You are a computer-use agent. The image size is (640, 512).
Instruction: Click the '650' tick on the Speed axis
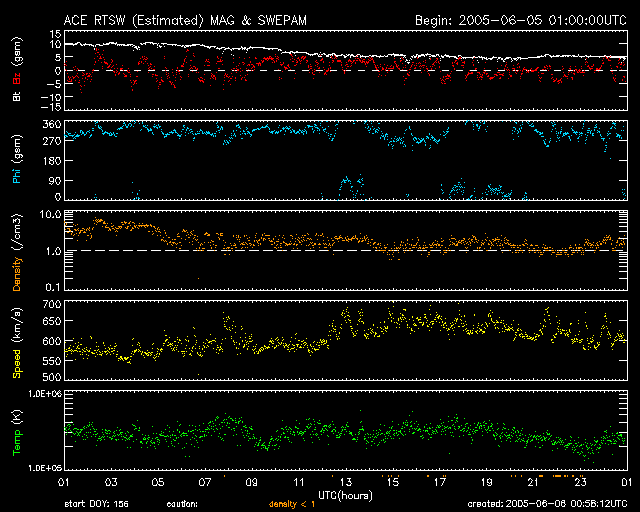52,321
